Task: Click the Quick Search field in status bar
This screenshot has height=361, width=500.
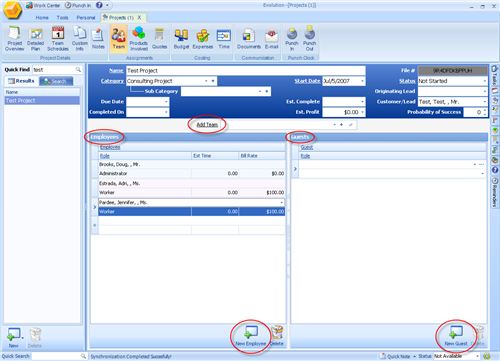Action: 56,356
